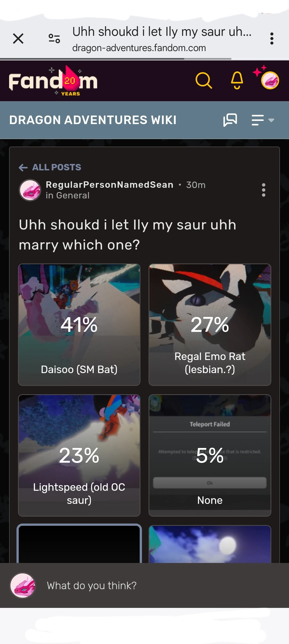Open RegularPersonNamedSean's profile name
The height and width of the screenshot is (644, 289).
point(110,185)
